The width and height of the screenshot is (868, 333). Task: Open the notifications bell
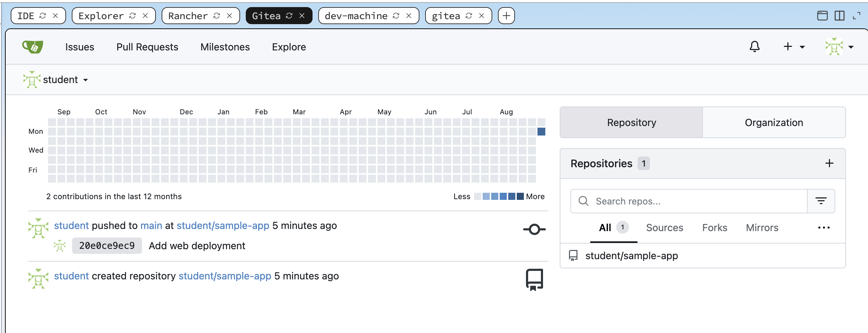[x=755, y=47]
